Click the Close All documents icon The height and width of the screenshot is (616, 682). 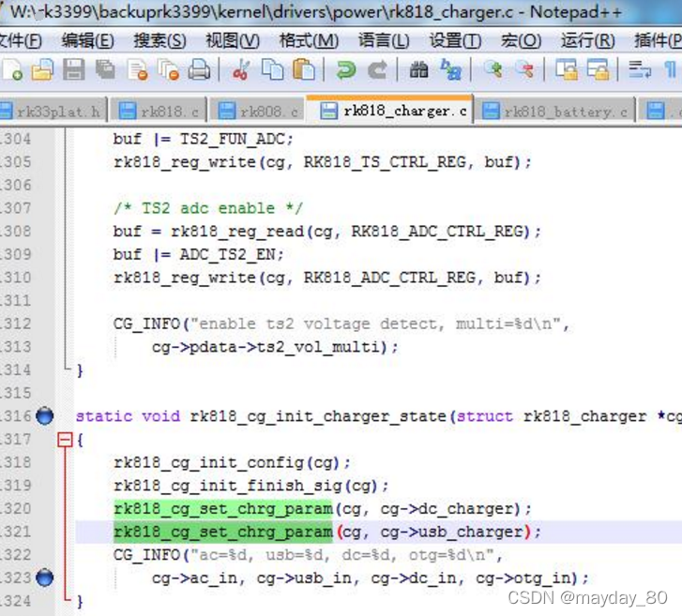pyautogui.click(x=169, y=70)
